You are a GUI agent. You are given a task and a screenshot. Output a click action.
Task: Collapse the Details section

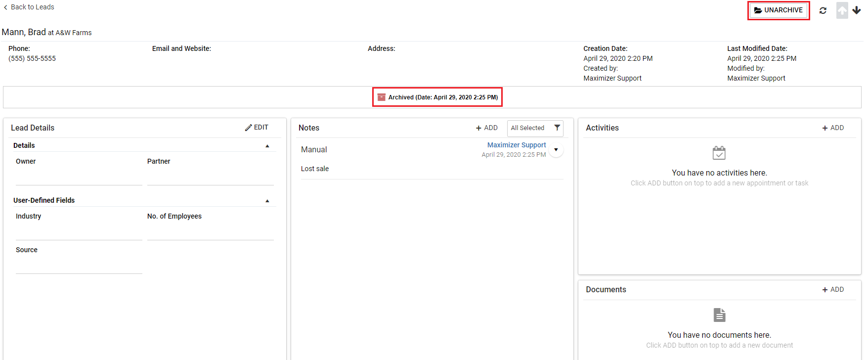click(267, 146)
